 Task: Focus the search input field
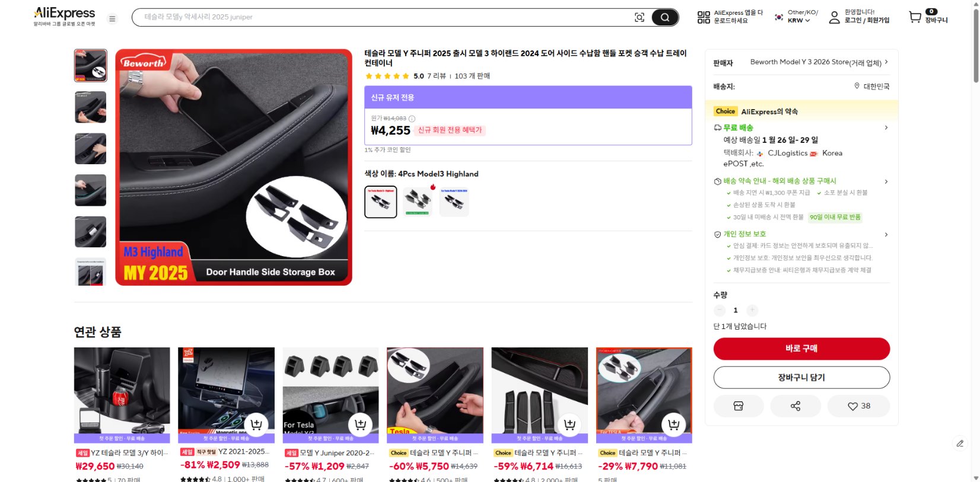[x=386, y=17]
